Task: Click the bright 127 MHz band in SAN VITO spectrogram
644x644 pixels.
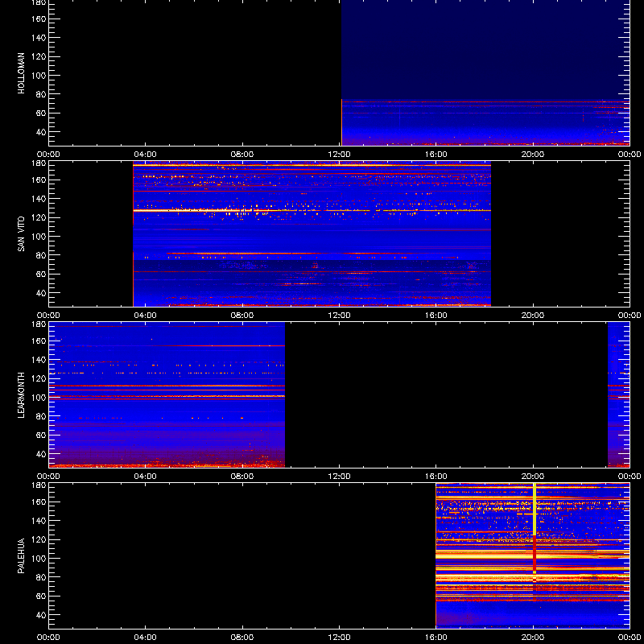Action: [312, 210]
